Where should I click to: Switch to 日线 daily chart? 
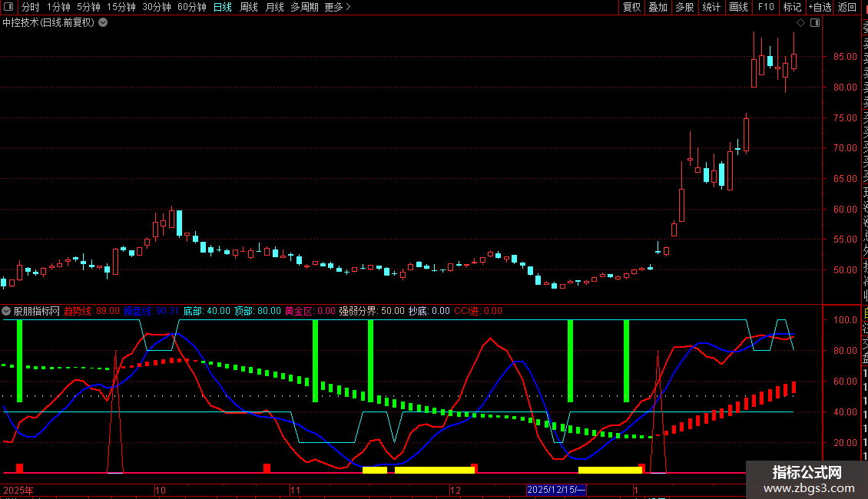223,7
